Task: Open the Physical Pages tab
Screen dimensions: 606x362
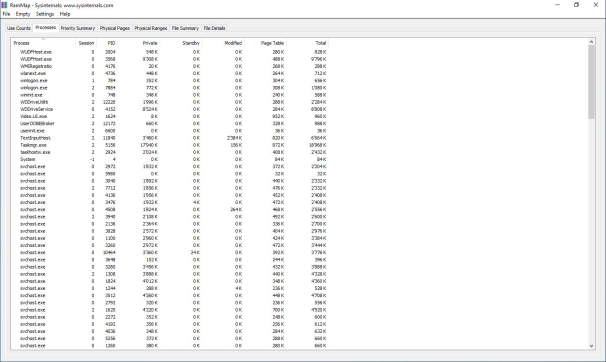Action: point(115,28)
